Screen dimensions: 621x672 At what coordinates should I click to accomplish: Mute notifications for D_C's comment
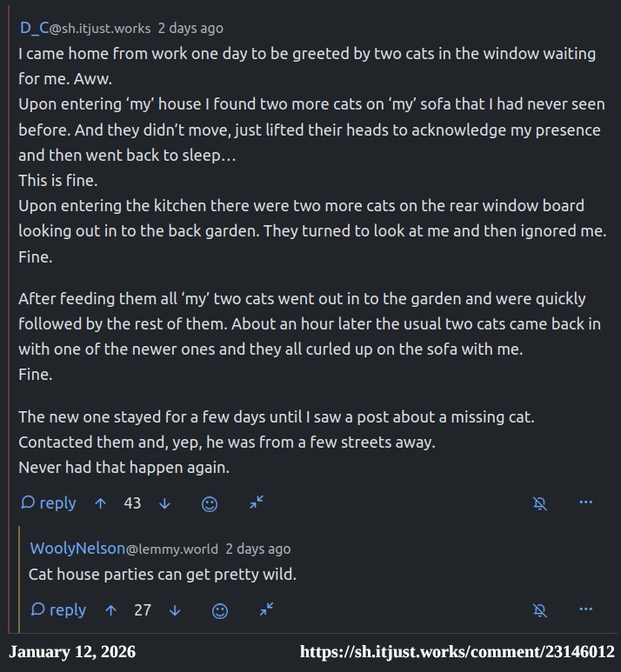coord(540,502)
